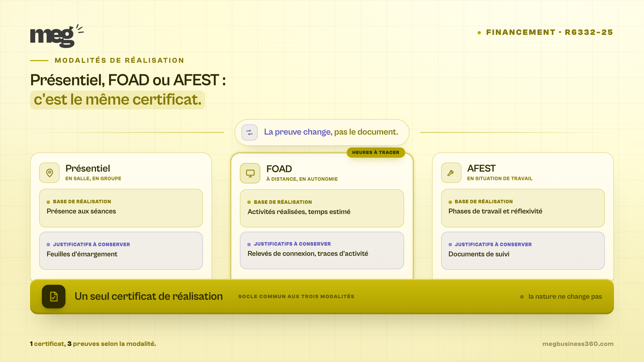Click the location pin icon for Présentiel
This screenshot has width=644, height=362.
click(x=49, y=173)
